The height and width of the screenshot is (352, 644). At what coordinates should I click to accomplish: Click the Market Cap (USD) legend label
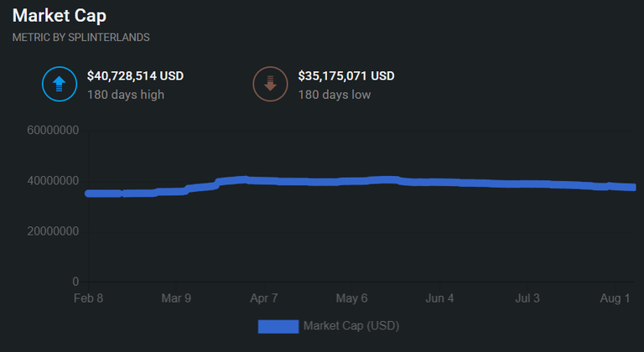pos(351,326)
